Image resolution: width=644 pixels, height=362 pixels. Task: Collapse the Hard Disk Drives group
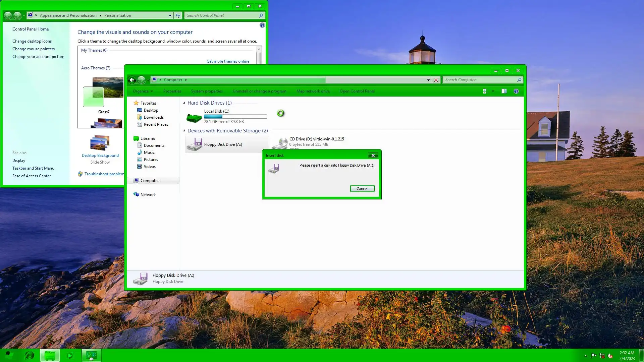(x=184, y=103)
